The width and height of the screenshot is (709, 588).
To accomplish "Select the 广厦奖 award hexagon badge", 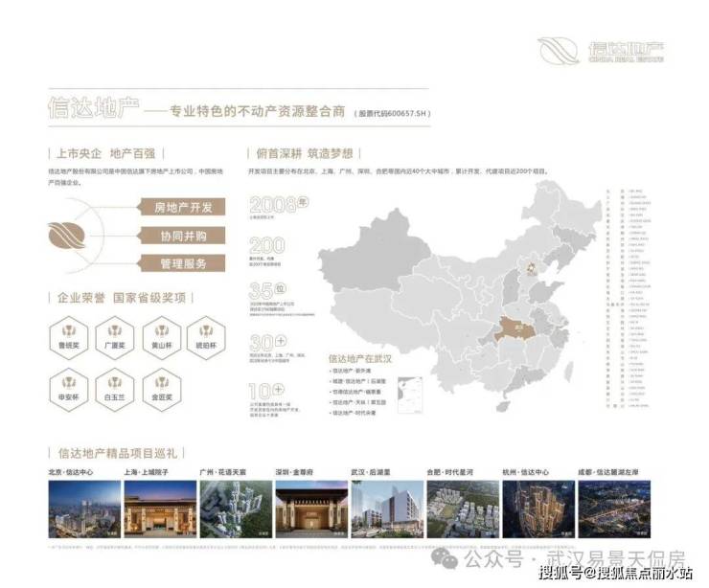I will (115, 338).
